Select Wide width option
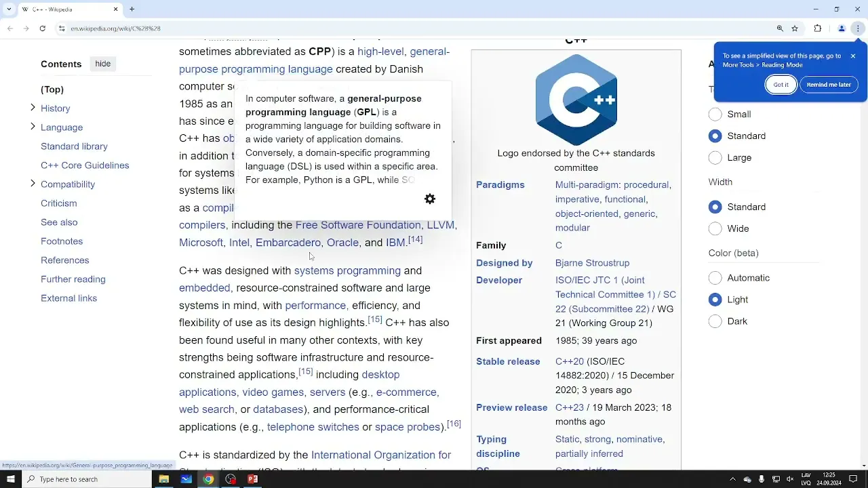 tap(715, 228)
